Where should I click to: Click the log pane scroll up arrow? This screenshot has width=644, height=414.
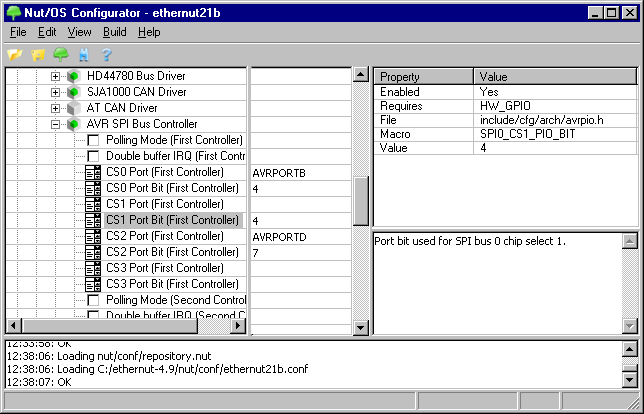[x=630, y=349]
